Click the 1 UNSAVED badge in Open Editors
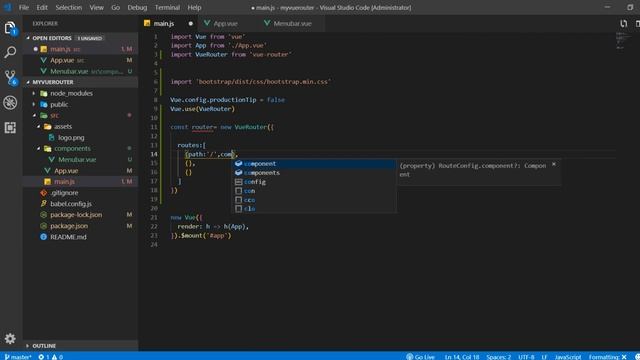The width and height of the screenshot is (640, 360). pyautogui.click(x=90, y=38)
